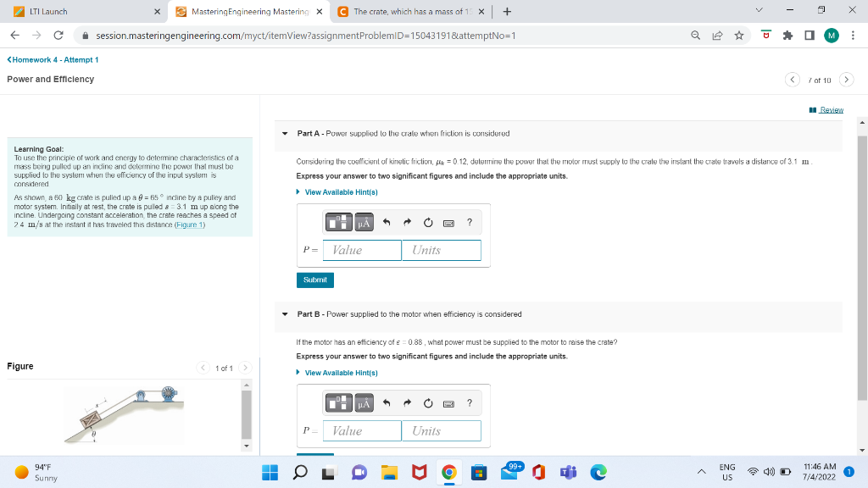
Task: Click the Undo icon in Part A answer toolbar
Action: point(386,222)
